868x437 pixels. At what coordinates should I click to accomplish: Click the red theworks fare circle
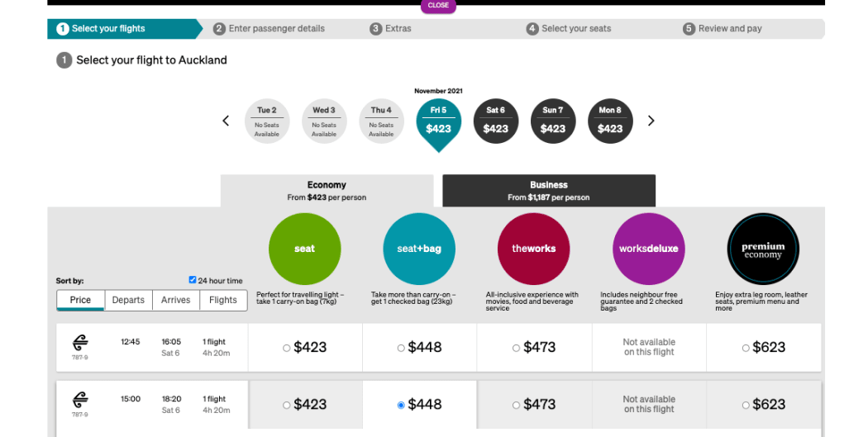533,249
